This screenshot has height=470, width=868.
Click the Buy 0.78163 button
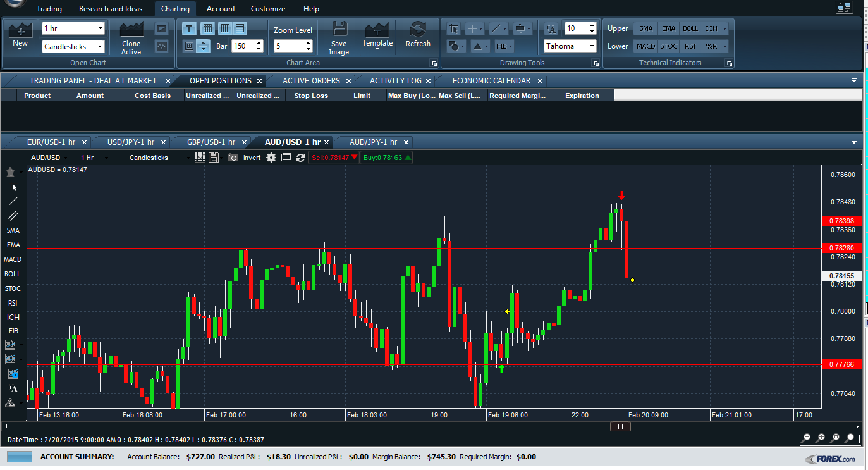coord(386,158)
